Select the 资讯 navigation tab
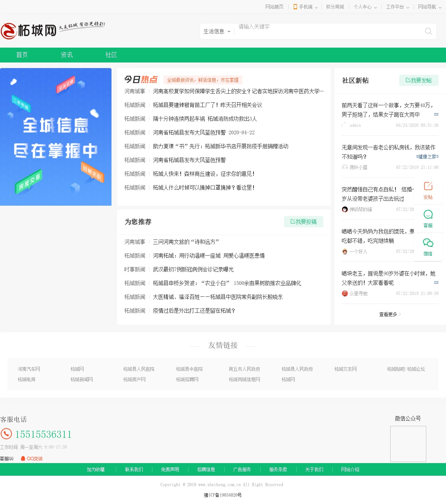This screenshot has width=446, height=504. 67,55
